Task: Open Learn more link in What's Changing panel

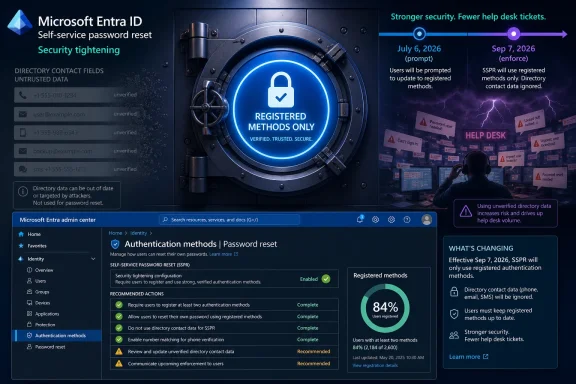Action: click(x=468, y=357)
